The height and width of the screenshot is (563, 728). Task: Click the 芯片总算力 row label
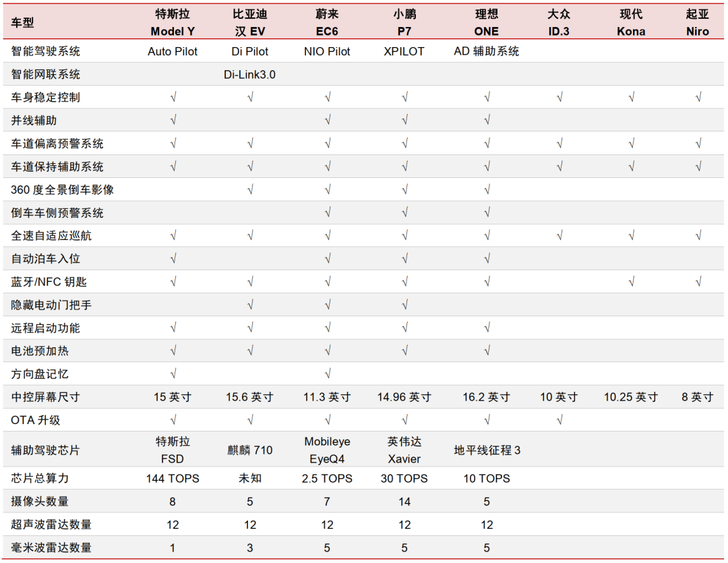click(x=40, y=478)
